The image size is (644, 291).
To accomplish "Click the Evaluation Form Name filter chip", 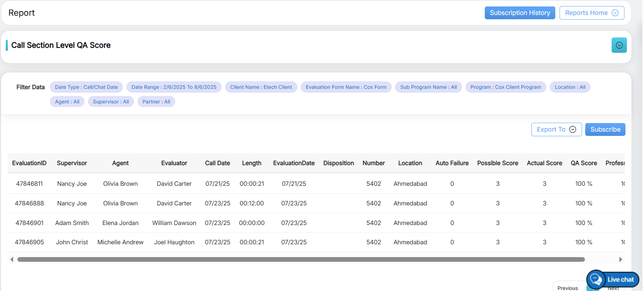I will pyautogui.click(x=346, y=87).
